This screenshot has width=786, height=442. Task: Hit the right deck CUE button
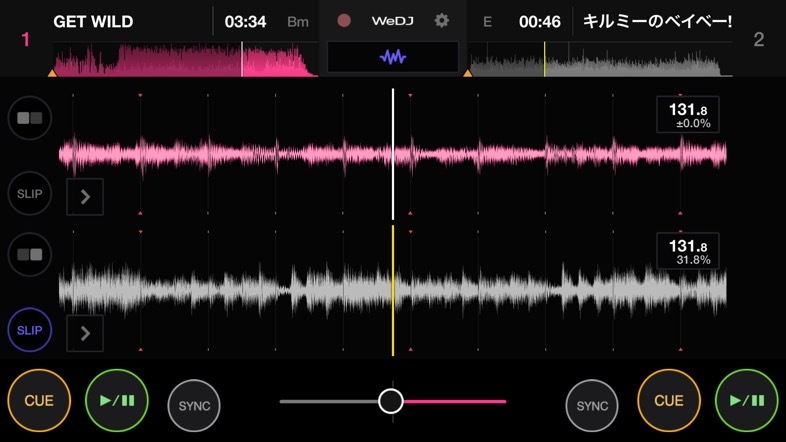click(x=669, y=400)
